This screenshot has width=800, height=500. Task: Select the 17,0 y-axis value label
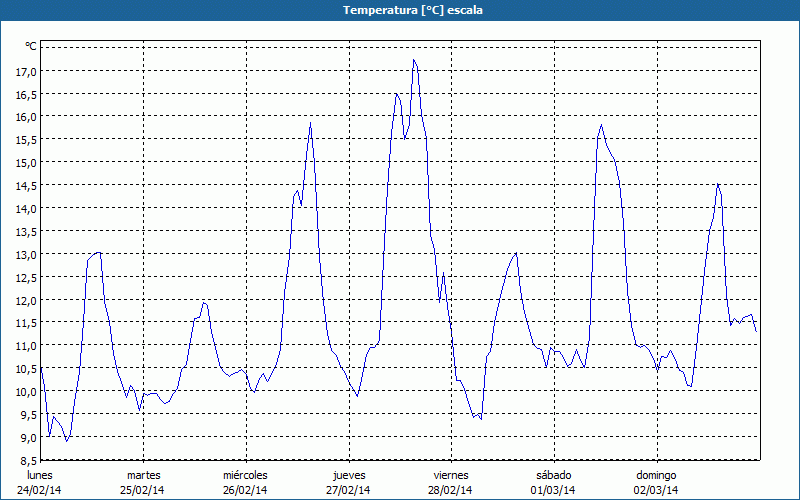tap(25, 71)
